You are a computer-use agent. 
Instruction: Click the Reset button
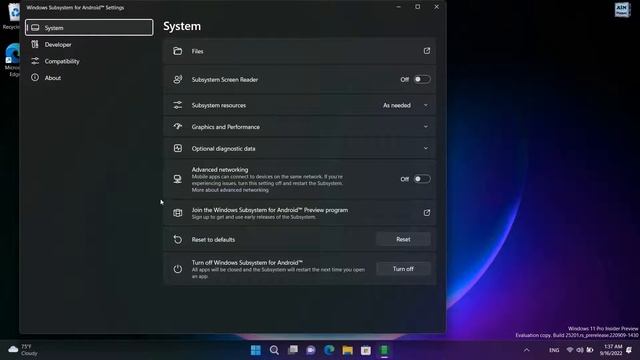coord(403,240)
